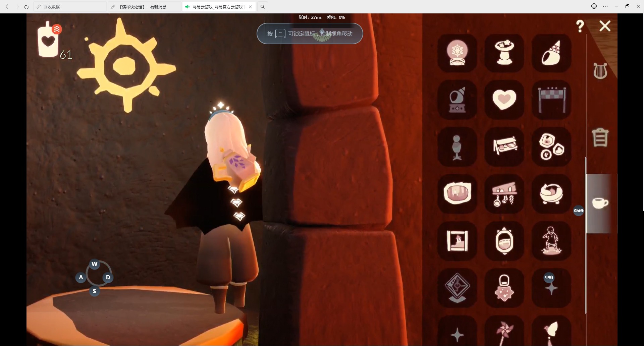Choose the checkered finish banner prop
Screen dimensions: 644x346
(x=551, y=100)
